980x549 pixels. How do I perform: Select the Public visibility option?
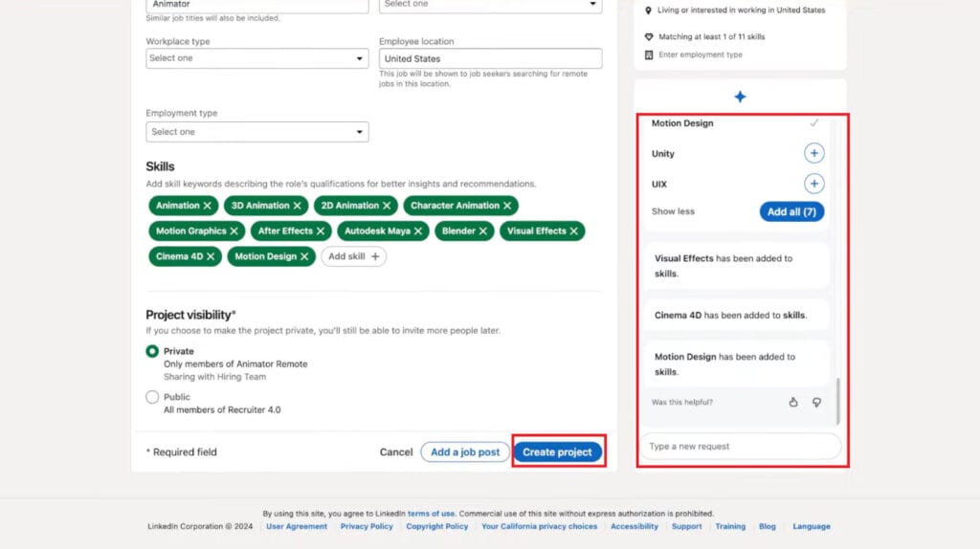[x=152, y=397]
